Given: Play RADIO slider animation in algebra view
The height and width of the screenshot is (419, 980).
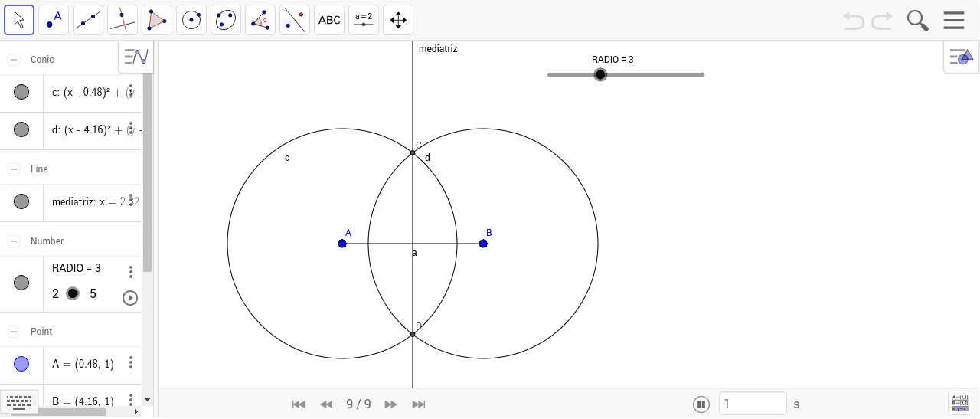Looking at the screenshot, I should tap(130, 298).
